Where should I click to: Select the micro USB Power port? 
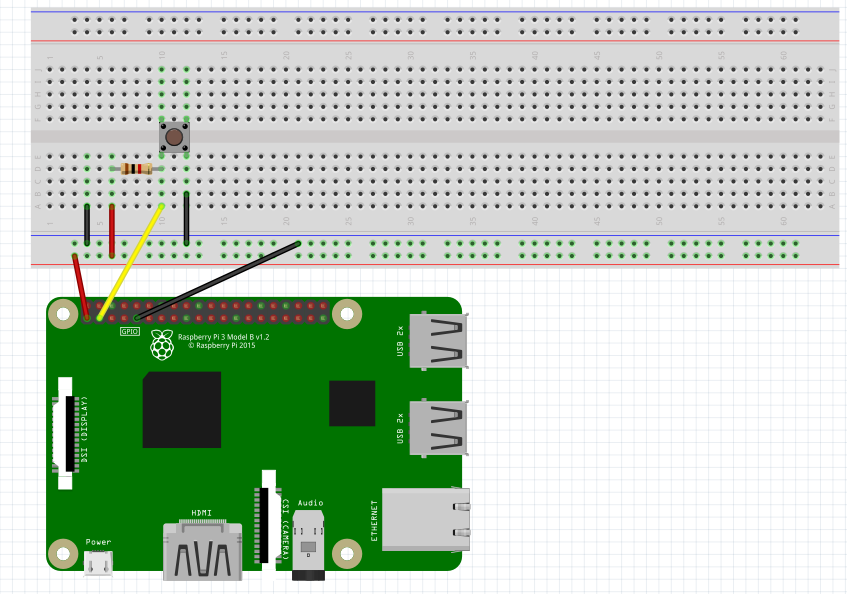[x=98, y=564]
